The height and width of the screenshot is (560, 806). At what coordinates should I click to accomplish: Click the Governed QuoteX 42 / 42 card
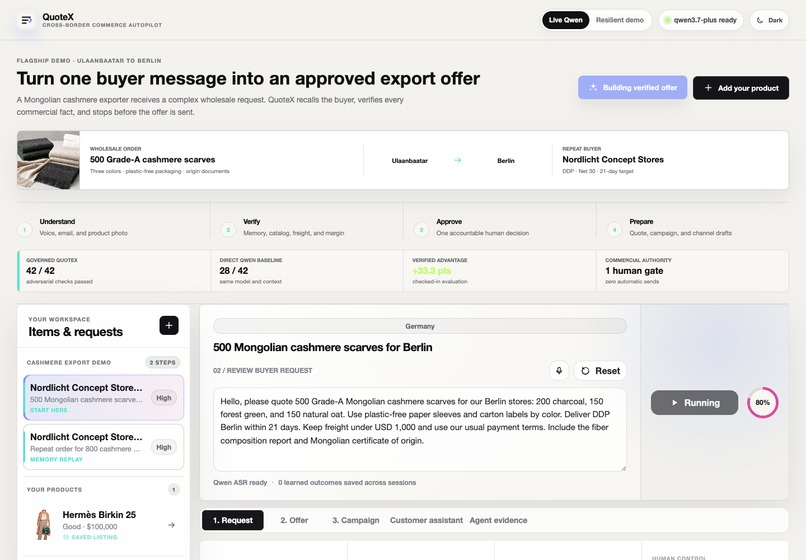[114, 271]
